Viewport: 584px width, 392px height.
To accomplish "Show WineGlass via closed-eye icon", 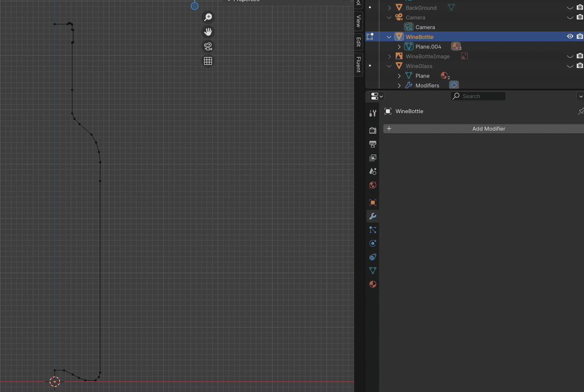I will tap(570, 66).
